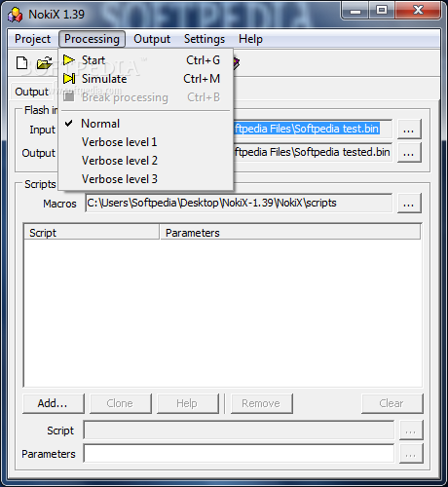Open the Output menu
448x487 pixels.
click(152, 39)
